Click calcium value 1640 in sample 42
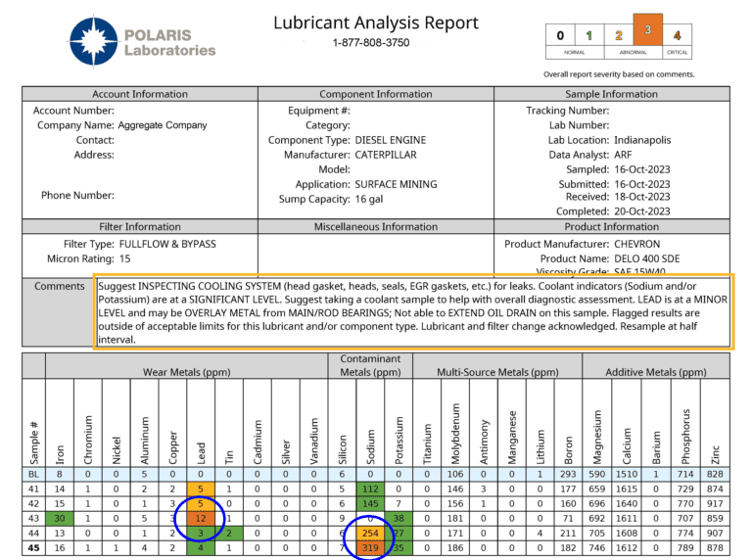Viewport: 752px width, 560px height. [627, 504]
